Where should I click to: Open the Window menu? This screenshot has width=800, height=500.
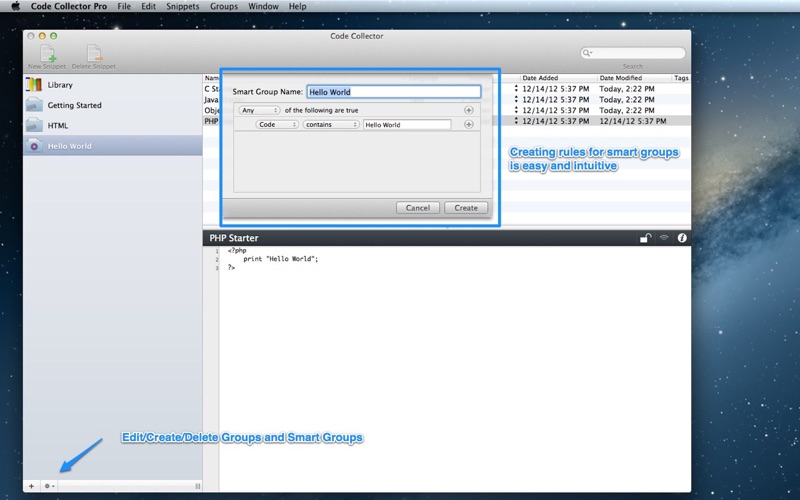(x=263, y=6)
